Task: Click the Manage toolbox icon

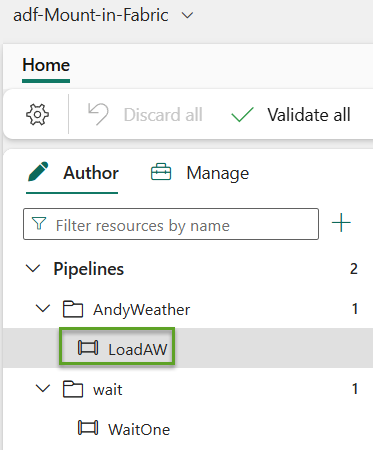Action: 161,172
